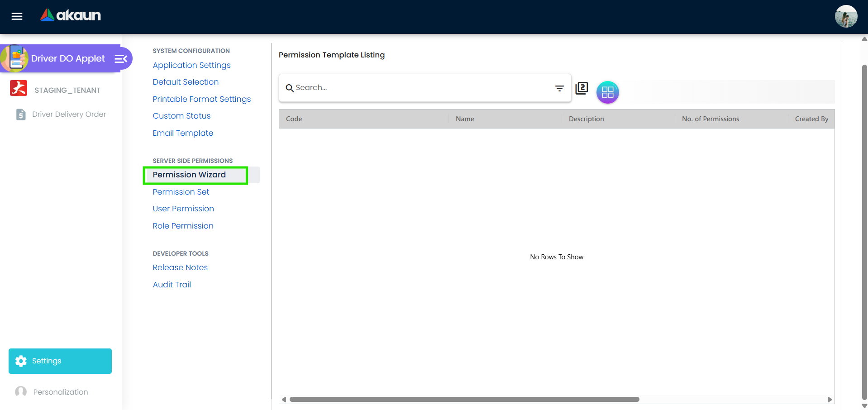Screen dimensions: 868x410
Task: Select the Role Permission menu item
Action: pos(183,226)
